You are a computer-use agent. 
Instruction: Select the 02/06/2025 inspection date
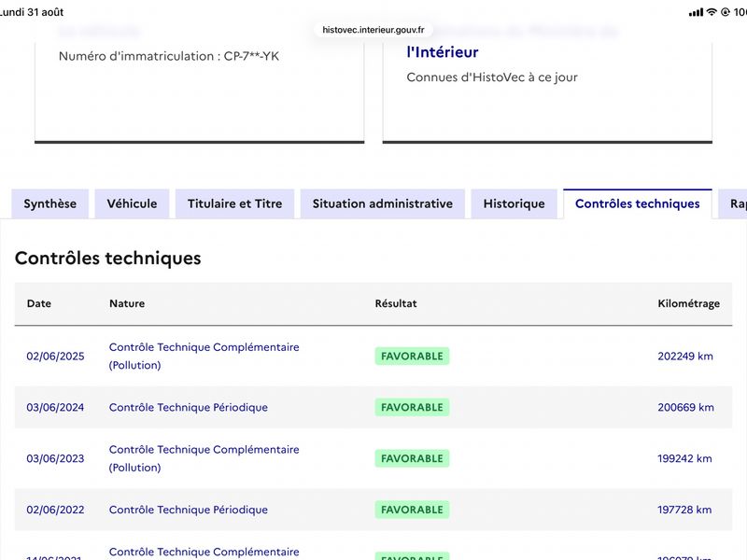(55, 357)
